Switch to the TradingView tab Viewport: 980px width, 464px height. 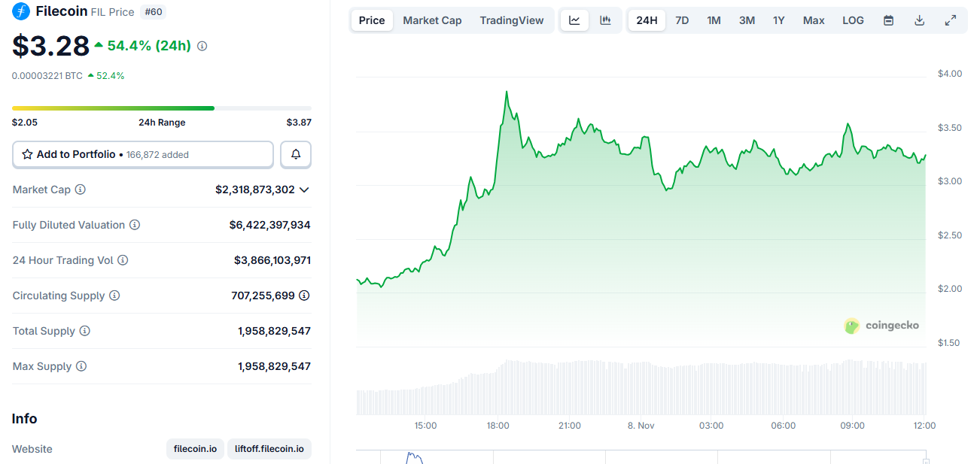[x=511, y=20]
